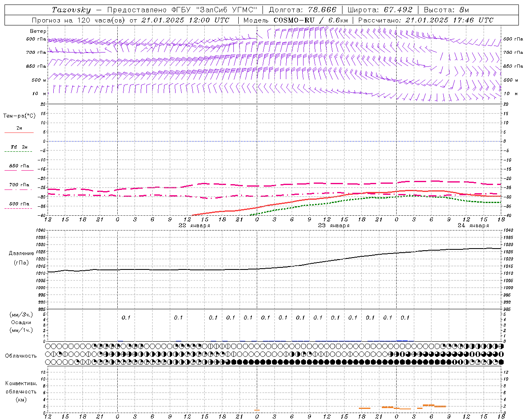
Task: Click the black pressure curve
Action: (275, 268)
